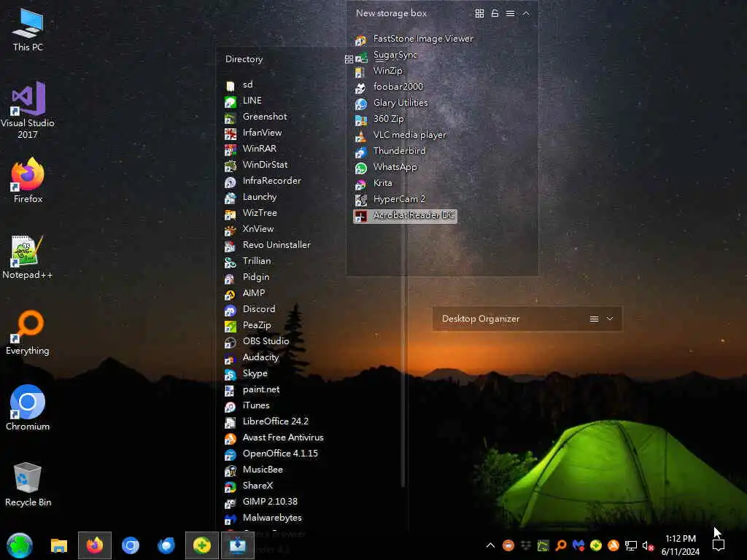Launch LibreOffice 24.2 from Directory
747x560 pixels.
click(267, 422)
